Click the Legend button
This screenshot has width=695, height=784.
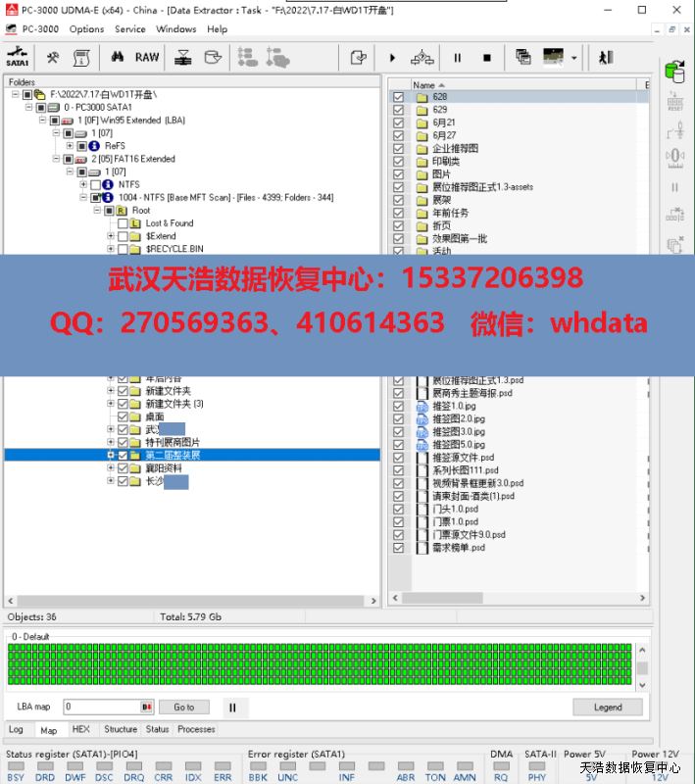(608, 707)
